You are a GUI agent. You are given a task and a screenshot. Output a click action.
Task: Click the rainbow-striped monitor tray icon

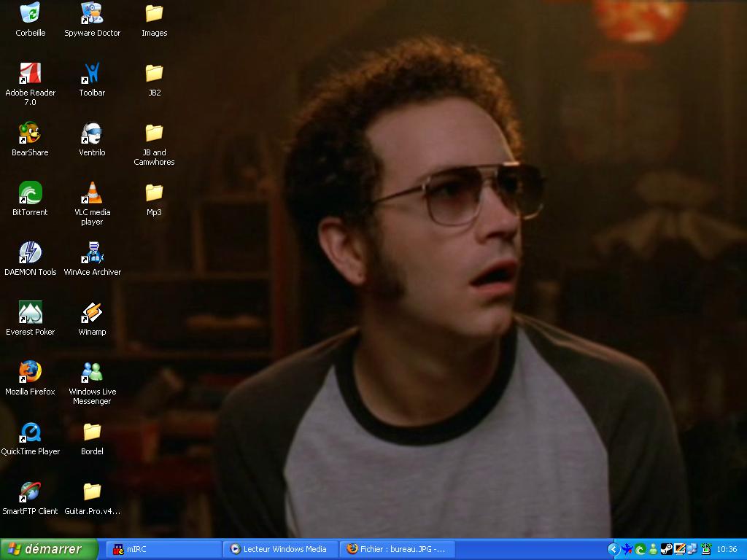679,549
